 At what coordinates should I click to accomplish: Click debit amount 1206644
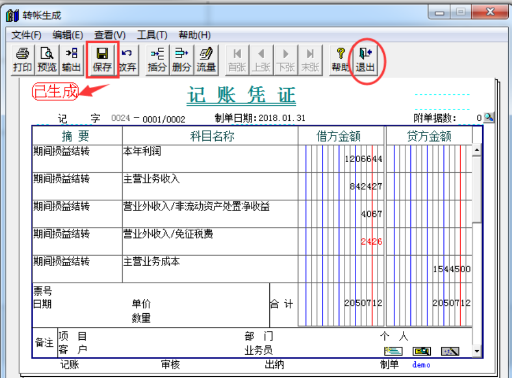click(x=363, y=159)
